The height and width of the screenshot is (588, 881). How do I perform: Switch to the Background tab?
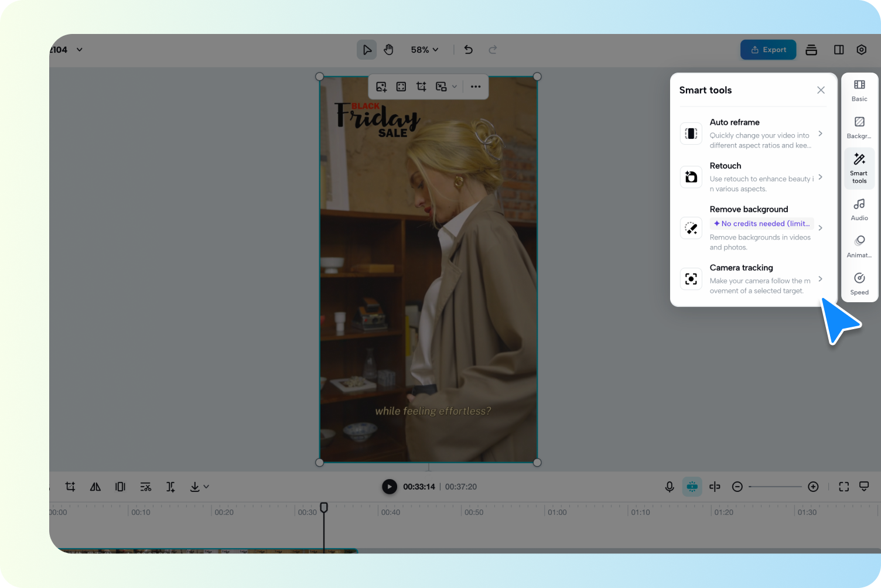[x=859, y=128]
